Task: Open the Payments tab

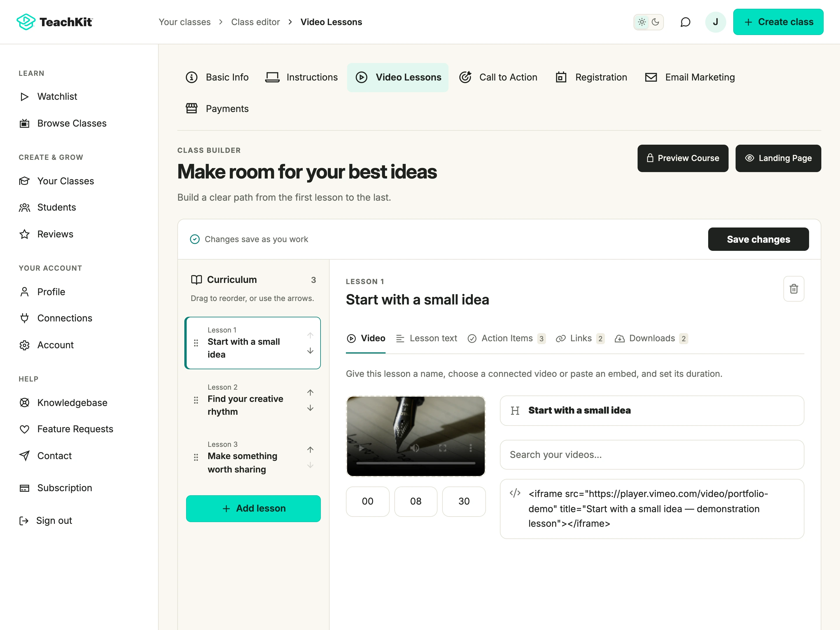Action: point(217,109)
